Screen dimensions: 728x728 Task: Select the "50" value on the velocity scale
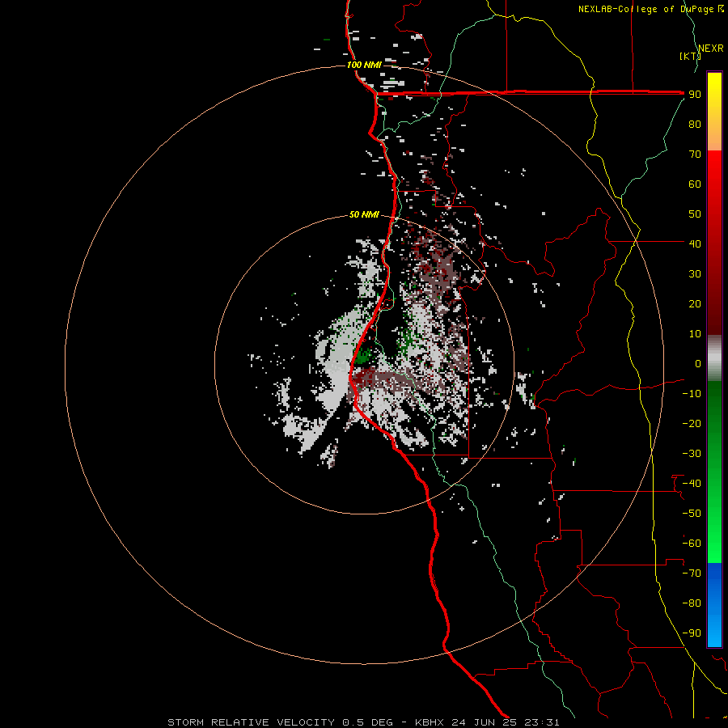point(695,214)
